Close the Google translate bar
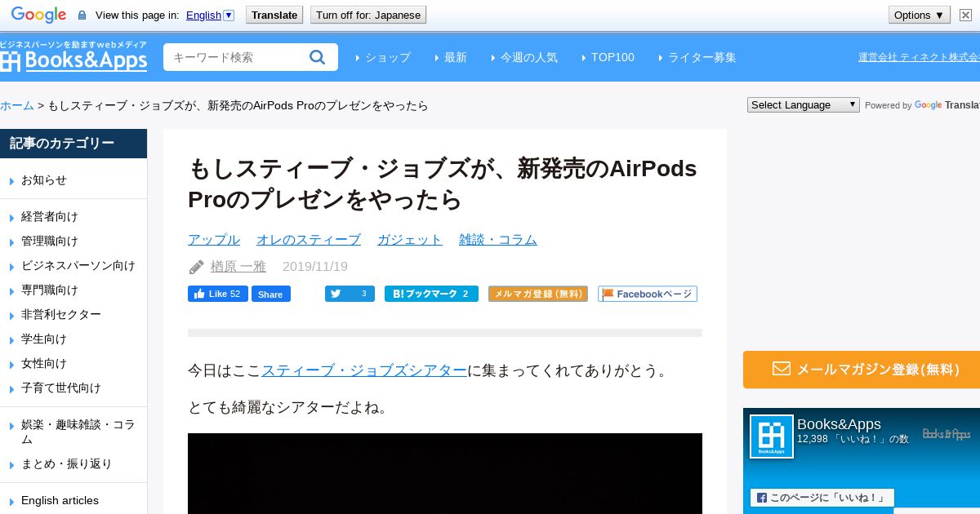This screenshot has height=514, width=980. tap(964, 15)
